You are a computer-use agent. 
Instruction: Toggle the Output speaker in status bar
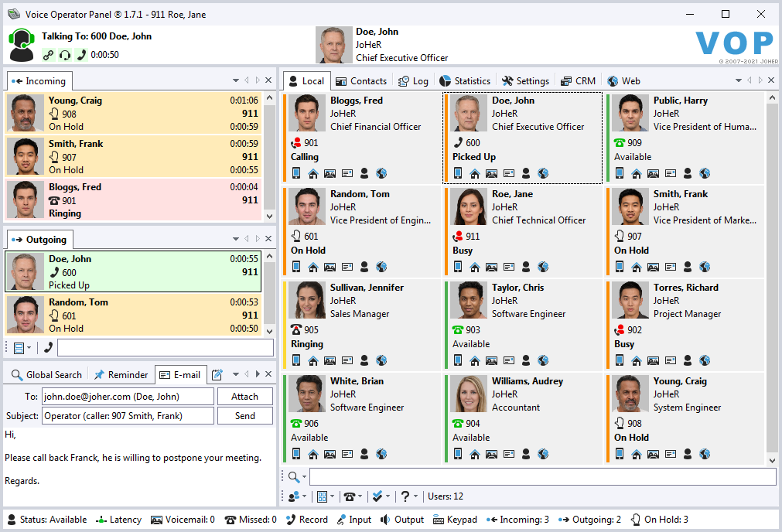point(401,520)
